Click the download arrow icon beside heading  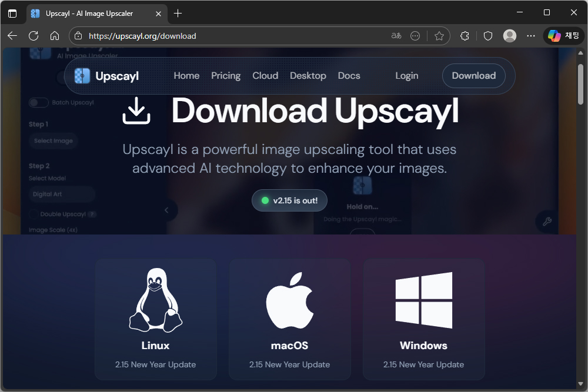click(136, 110)
